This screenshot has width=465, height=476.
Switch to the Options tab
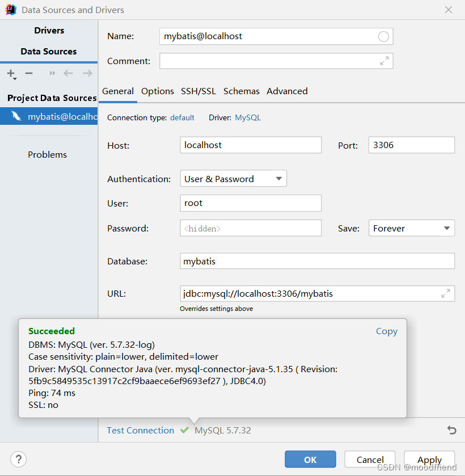[157, 91]
